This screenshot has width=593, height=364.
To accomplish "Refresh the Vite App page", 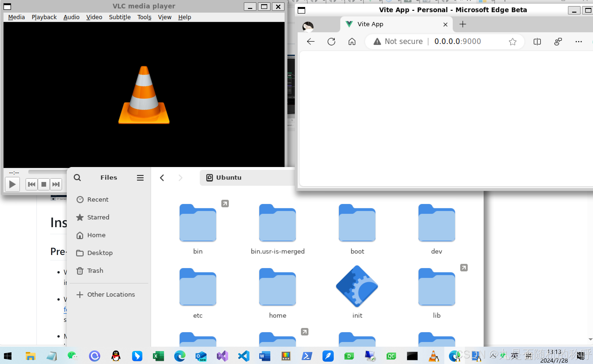I will pos(331,41).
